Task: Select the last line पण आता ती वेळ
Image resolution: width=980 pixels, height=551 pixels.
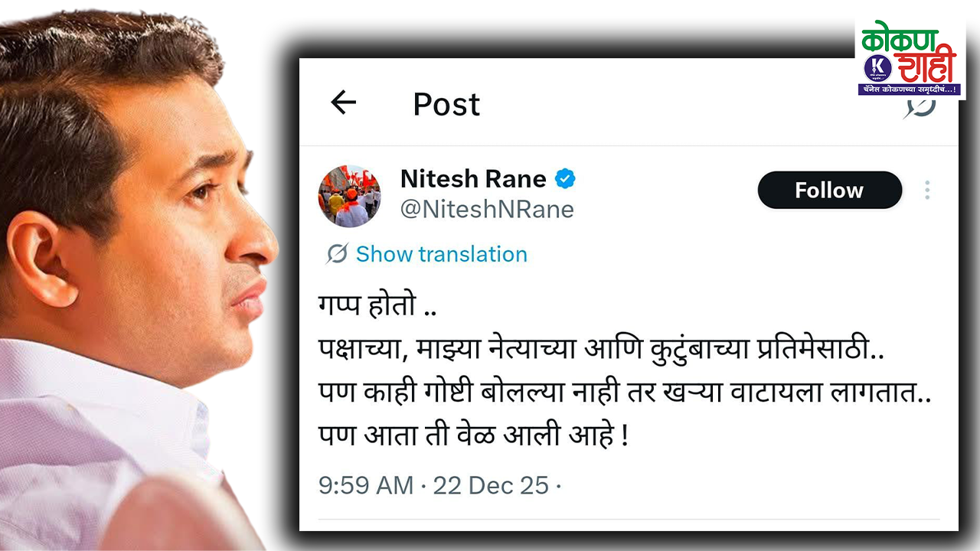Action: pos(473,436)
